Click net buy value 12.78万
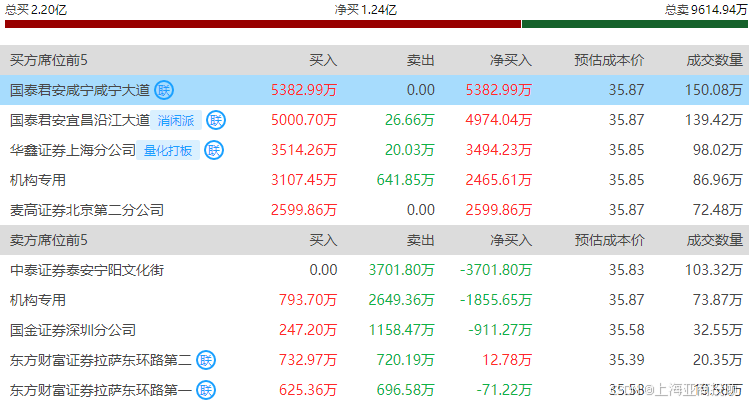The width and height of the screenshot is (749, 403). [x=507, y=360]
